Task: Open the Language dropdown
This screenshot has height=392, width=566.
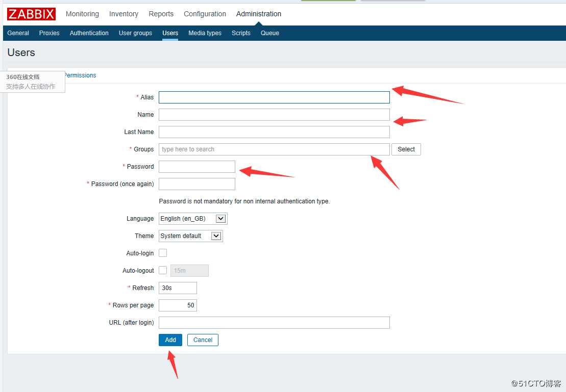Action: (193, 219)
